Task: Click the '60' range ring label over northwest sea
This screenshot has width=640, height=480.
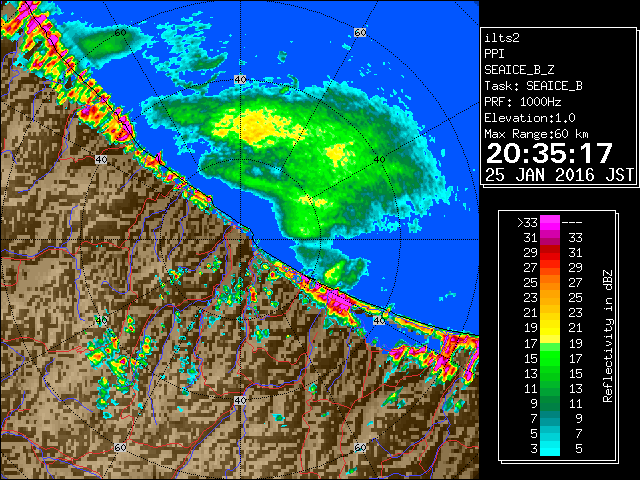Action: coord(120,32)
